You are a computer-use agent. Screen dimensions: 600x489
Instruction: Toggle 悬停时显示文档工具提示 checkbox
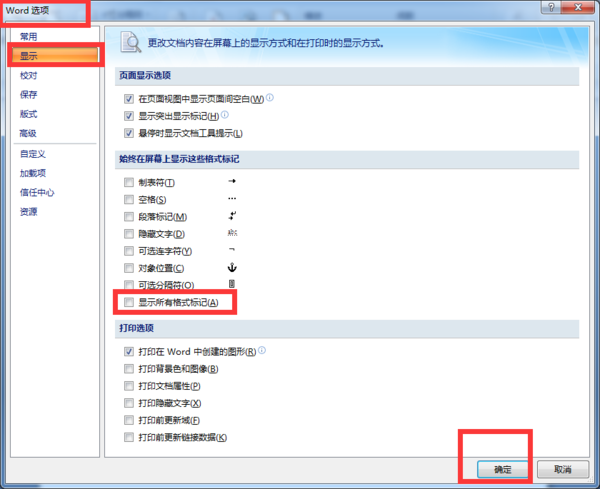pos(129,133)
